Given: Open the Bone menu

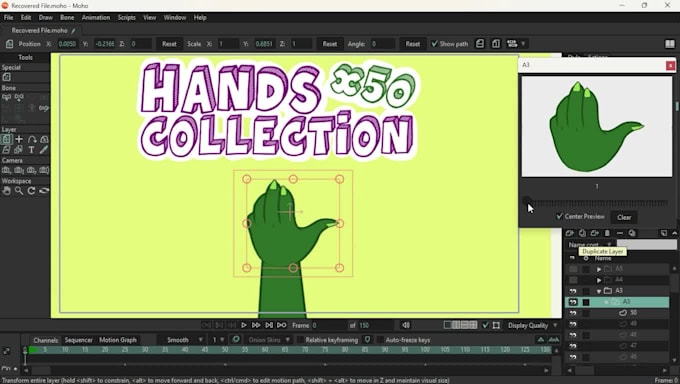Looking at the screenshot, I should pyautogui.click(x=67, y=17).
